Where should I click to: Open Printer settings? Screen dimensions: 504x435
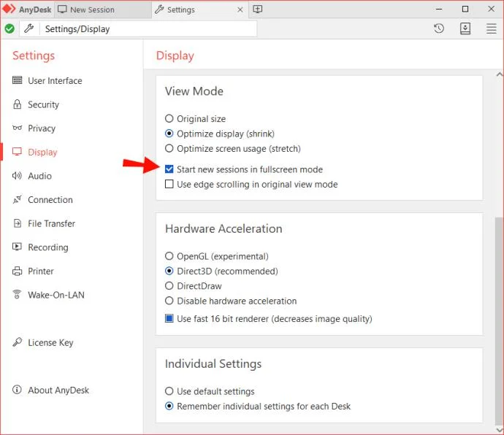tap(40, 271)
